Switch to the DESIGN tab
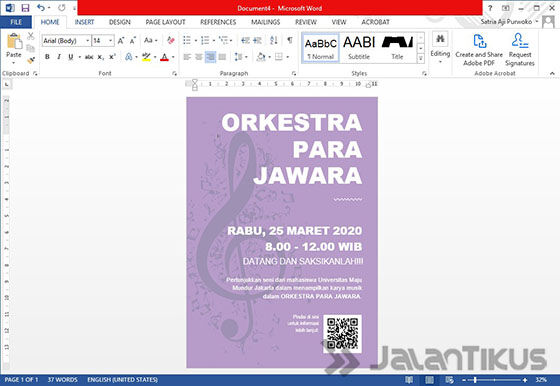The width and height of the screenshot is (560, 386). [x=120, y=22]
